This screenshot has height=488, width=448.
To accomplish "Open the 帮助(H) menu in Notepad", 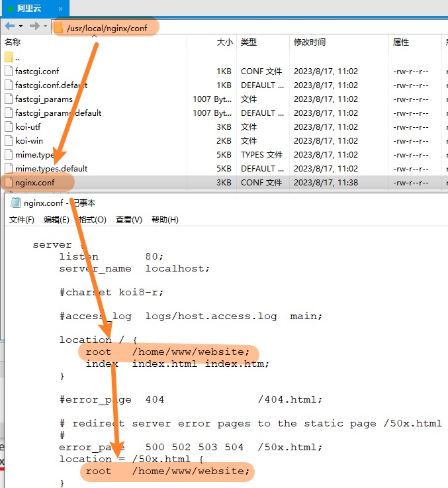I will [165, 220].
